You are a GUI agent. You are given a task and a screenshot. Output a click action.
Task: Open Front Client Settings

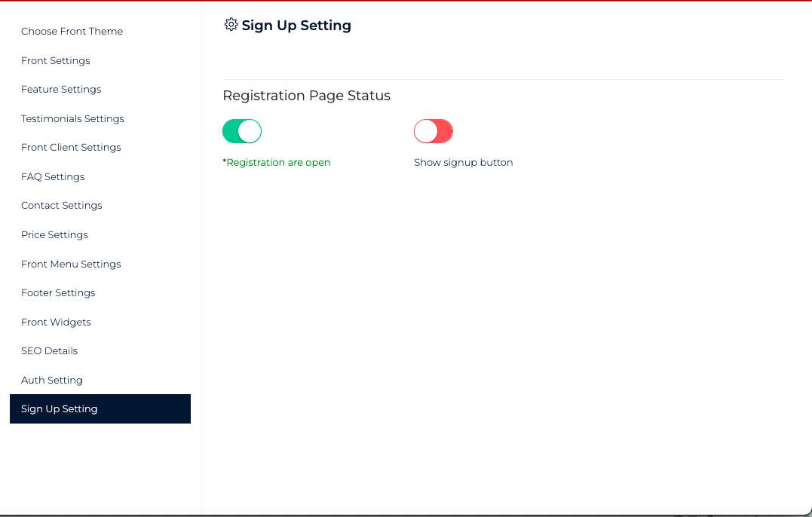coord(71,148)
